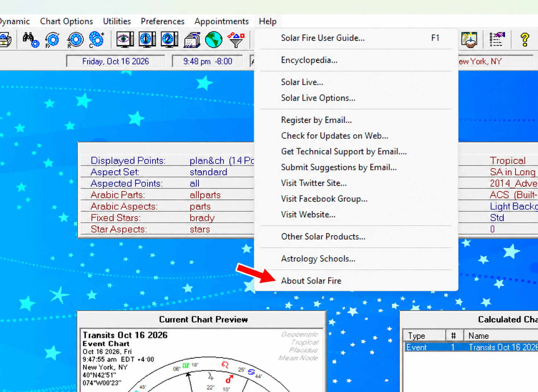Select Check for Updates on Web
Image resolution: width=538 pixels, height=392 pixels.
tap(356, 136)
